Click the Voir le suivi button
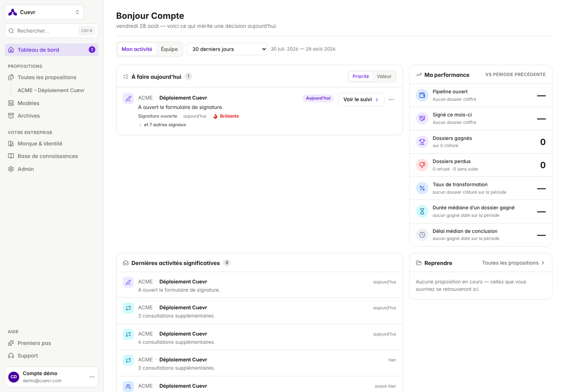The image size is (565, 392). (x=361, y=100)
